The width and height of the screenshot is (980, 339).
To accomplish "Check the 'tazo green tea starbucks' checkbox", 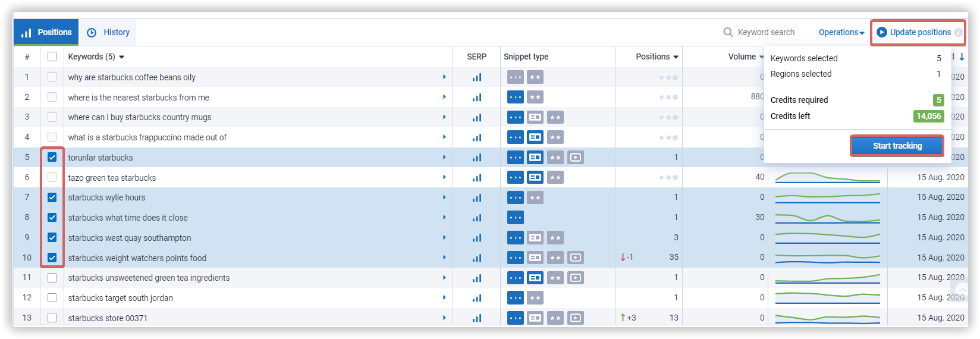I will point(52,178).
